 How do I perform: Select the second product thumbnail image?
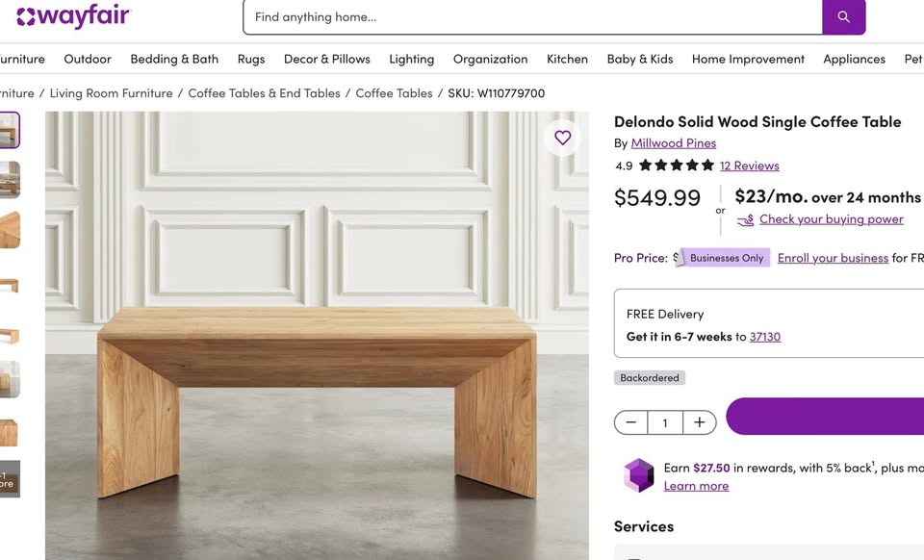(x=10, y=180)
